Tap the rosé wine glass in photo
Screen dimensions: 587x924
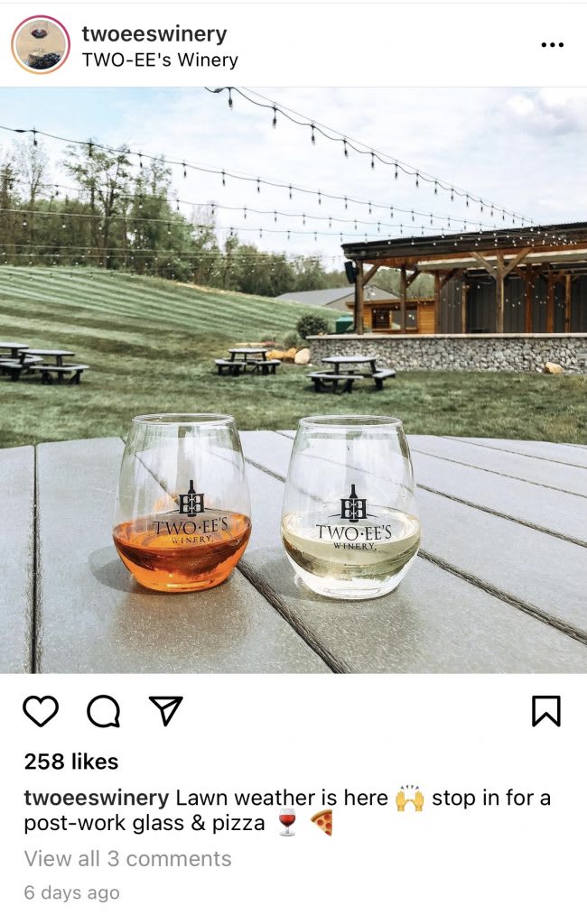point(182,503)
